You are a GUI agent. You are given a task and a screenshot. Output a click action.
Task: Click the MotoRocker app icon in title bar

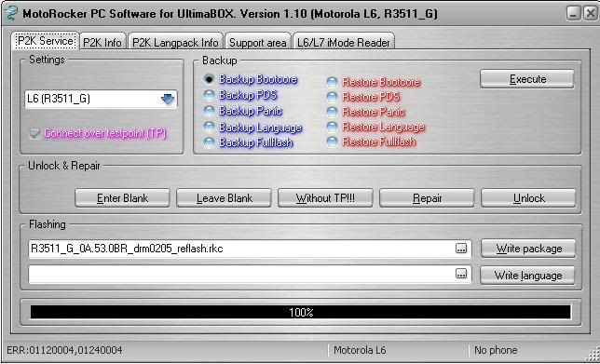pos(11,14)
